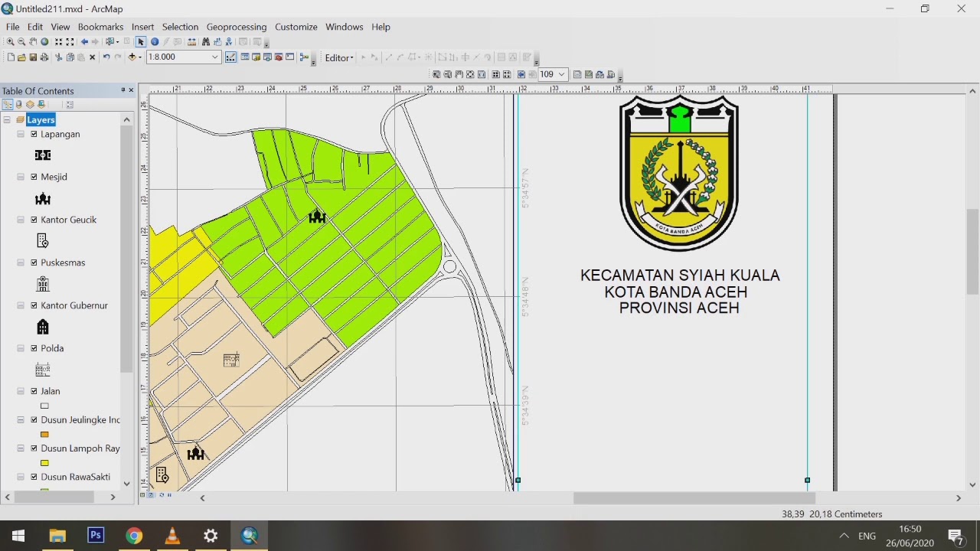Hide the Jalan layer

34,391
